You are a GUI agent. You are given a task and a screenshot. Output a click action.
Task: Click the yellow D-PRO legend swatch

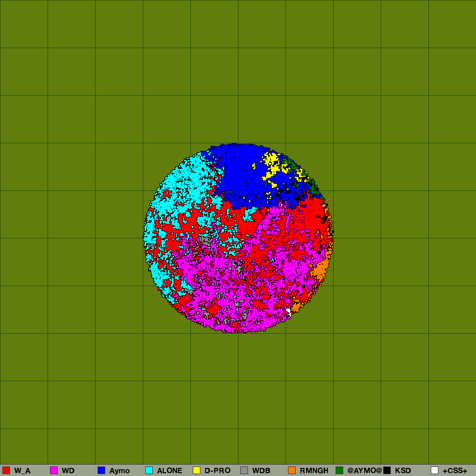[x=197, y=470]
